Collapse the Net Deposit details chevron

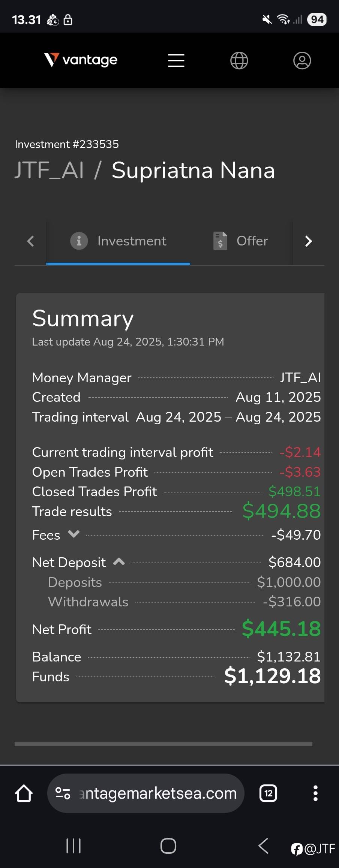coord(119,561)
